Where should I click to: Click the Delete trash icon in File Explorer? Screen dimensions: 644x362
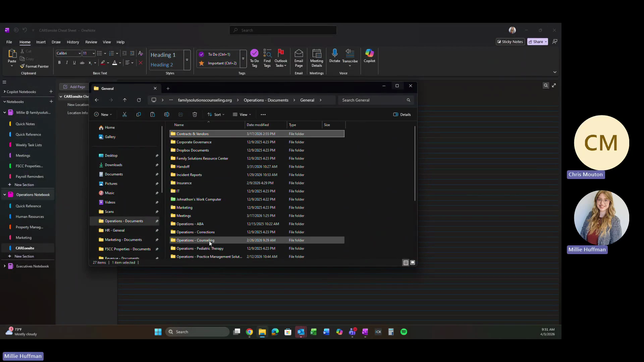195,114
